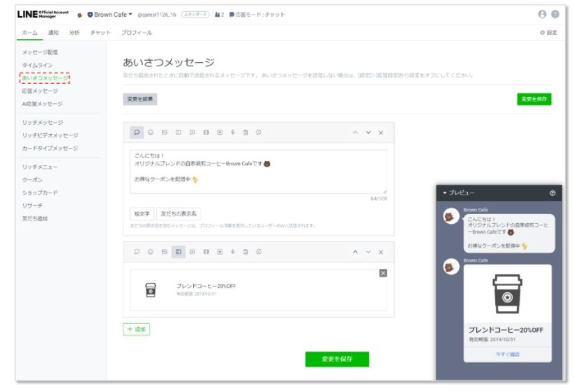Choose the rich video icon in the coupon block toolbar

click(x=206, y=252)
